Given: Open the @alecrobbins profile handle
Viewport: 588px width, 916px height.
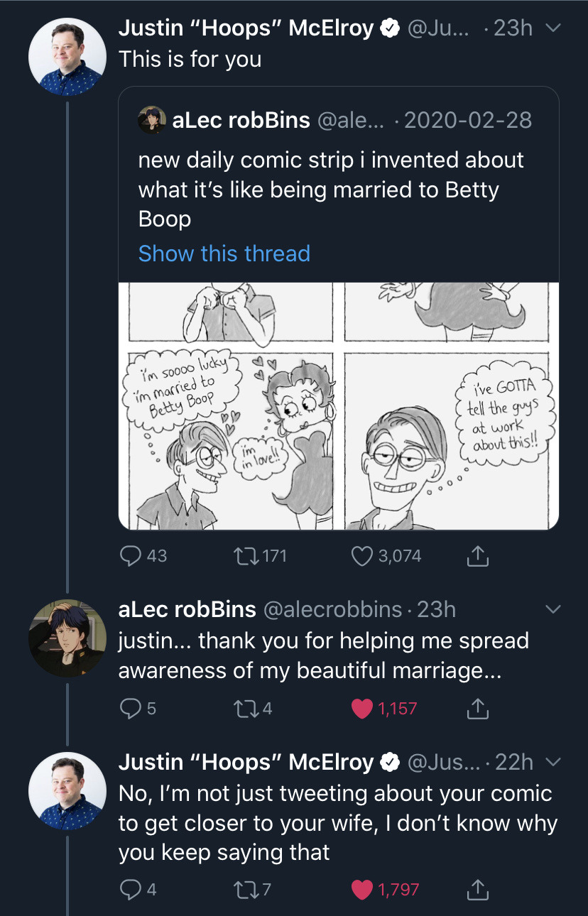Looking at the screenshot, I should (333, 609).
